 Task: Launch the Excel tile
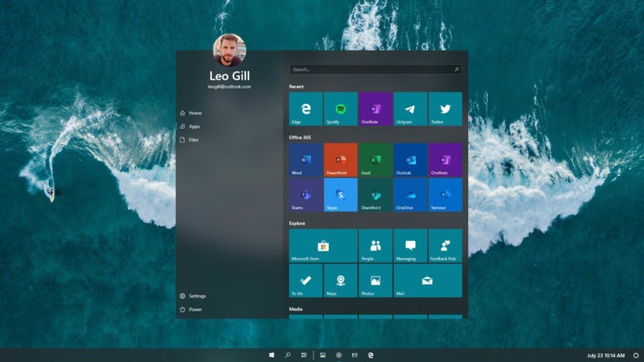[376, 160]
